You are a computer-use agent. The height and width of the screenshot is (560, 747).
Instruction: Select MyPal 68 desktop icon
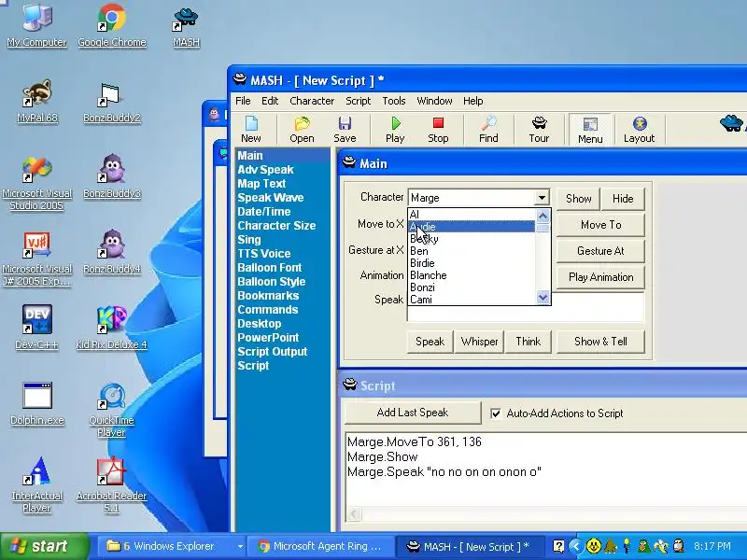36,101
